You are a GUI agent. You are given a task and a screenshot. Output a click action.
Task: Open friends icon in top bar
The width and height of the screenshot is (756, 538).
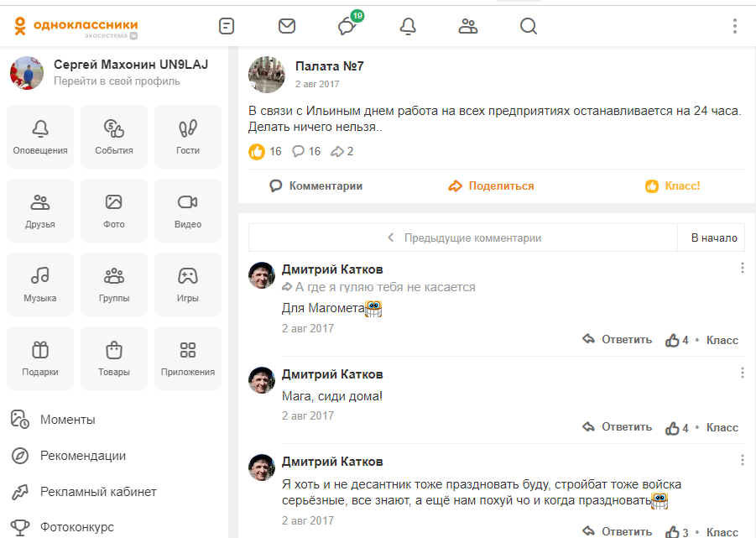tap(467, 26)
